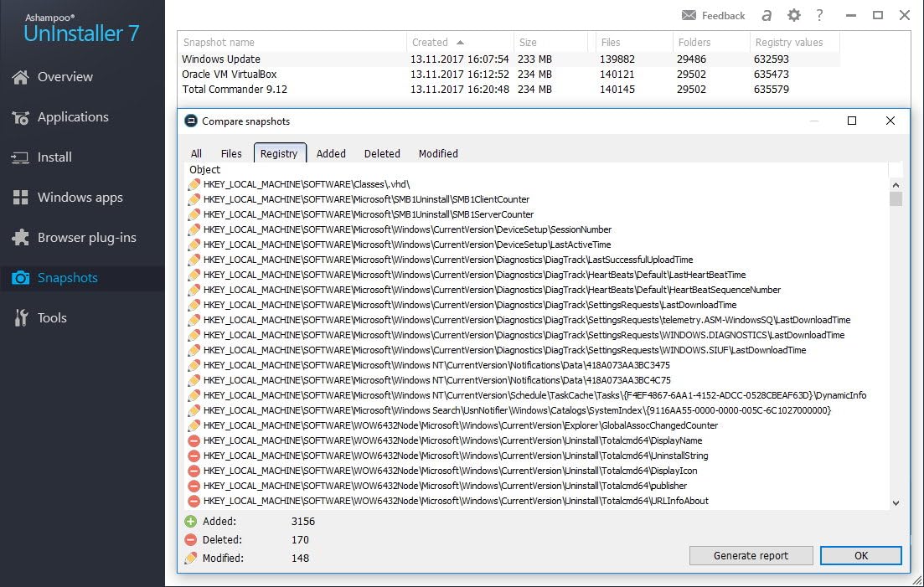Select the Registry tab
Image resolution: width=924 pixels, height=587 pixels.
(279, 153)
